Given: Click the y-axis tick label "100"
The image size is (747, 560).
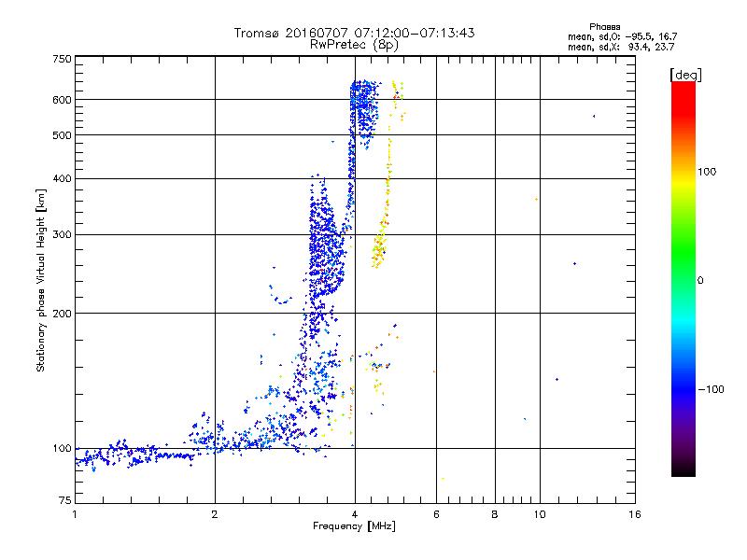Looking at the screenshot, I should [x=62, y=448].
